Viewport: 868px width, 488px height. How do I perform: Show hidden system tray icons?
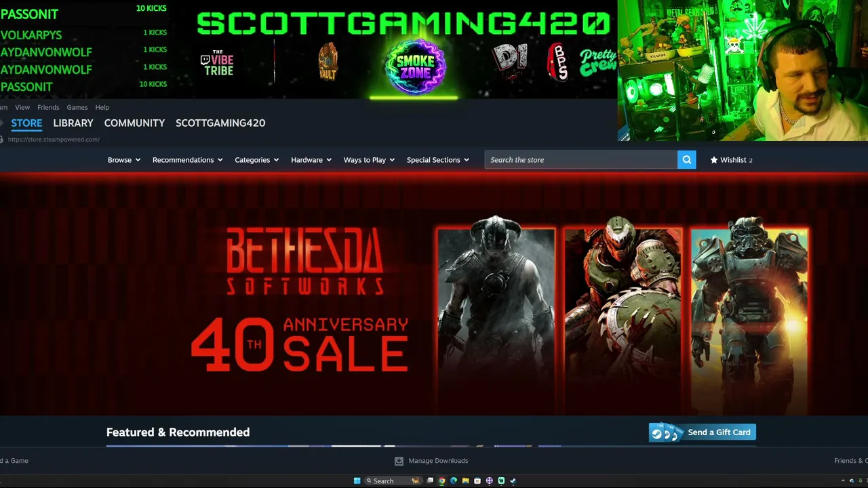pos(843,481)
